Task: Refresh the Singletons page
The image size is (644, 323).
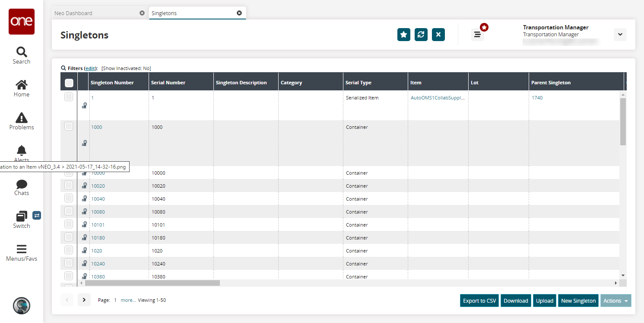Action: point(421,35)
